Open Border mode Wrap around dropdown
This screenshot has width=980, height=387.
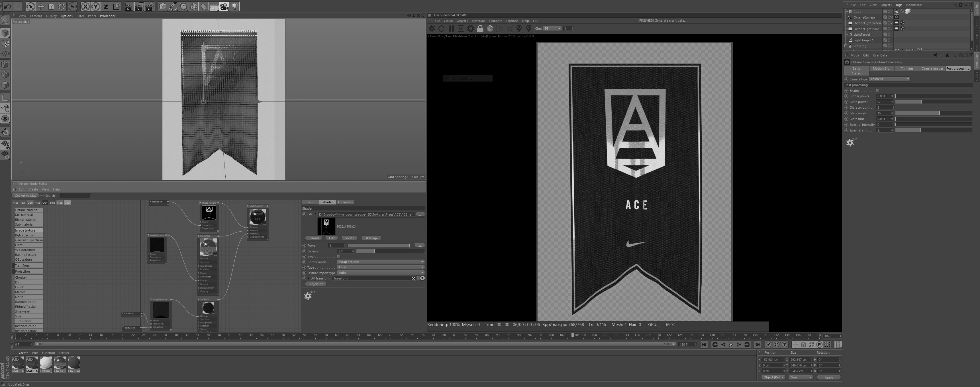point(380,262)
